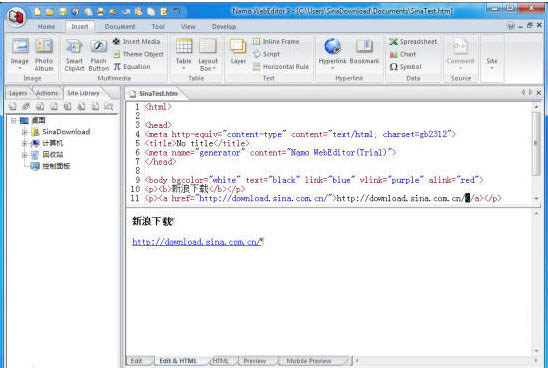Image resolution: width=548 pixels, height=368 pixels.
Task: Click the help icon beside ribbon tabs
Action: [x=511, y=26]
